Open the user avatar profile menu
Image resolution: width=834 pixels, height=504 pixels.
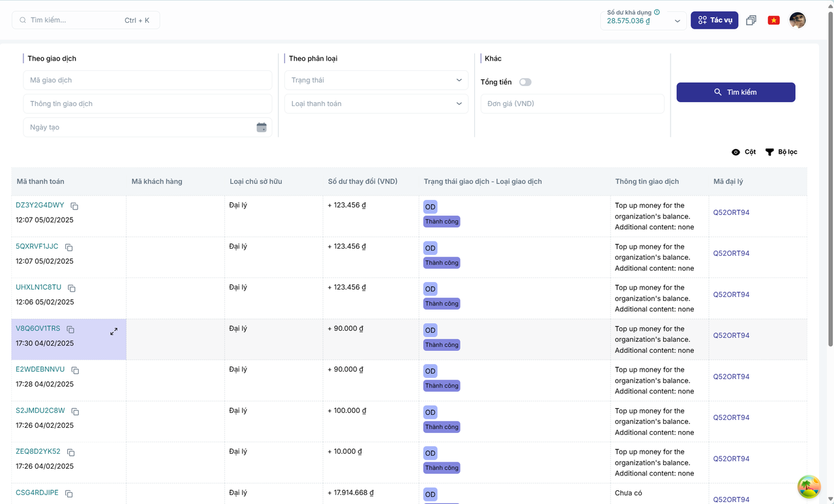click(798, 20)
